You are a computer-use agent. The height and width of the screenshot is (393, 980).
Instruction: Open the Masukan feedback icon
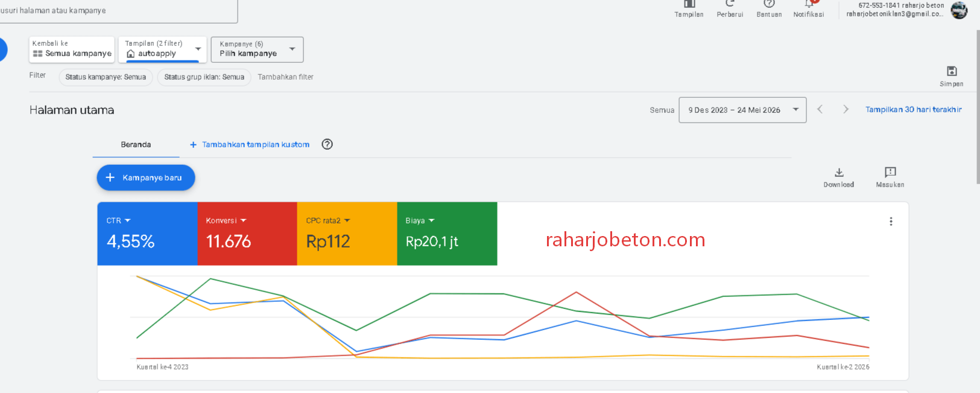point(890,172)
